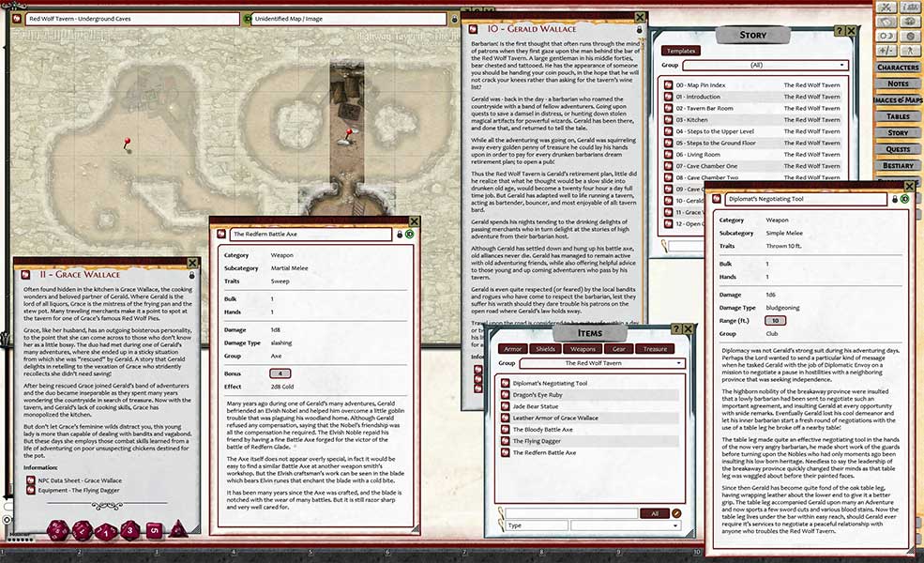This screenshot has width=924, height=563.
Task: Click the edit pencil icon in the Items window
Action: (x=677, y=513)
